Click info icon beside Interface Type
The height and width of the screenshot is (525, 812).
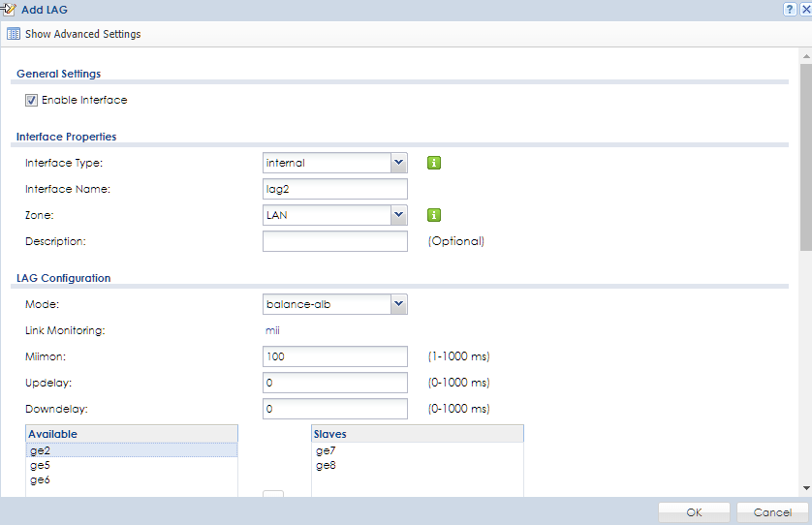coord(434,163)
